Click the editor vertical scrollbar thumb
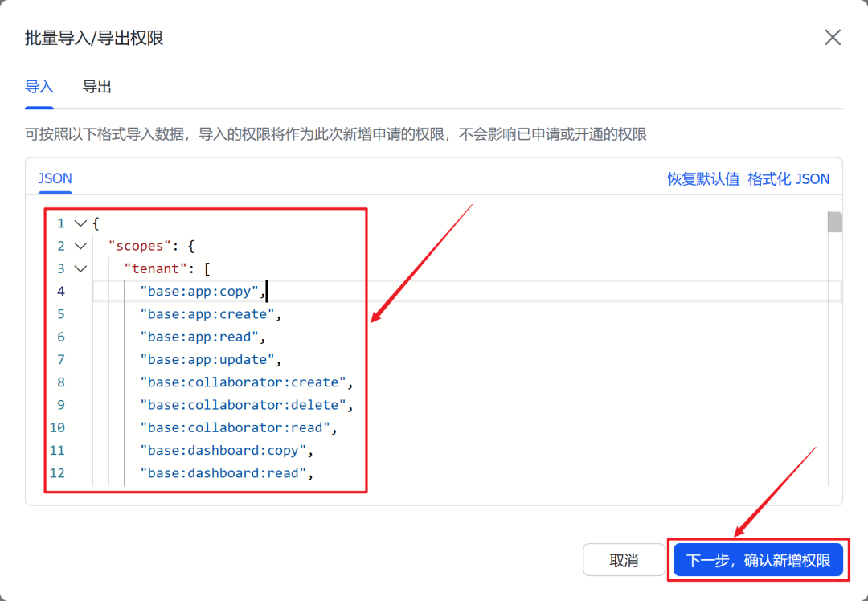The height and width of the screenshot is (601, 868). click(x=835, y=222)
